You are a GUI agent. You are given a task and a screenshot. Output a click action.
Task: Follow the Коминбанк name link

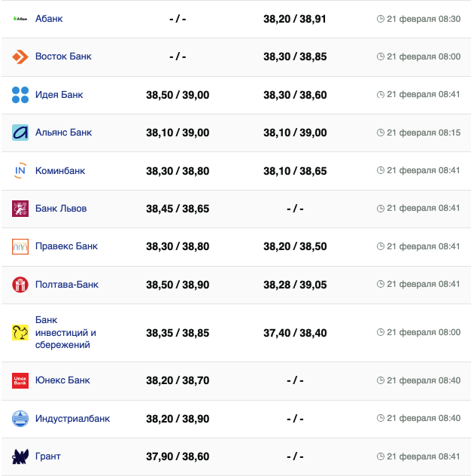(60, 171)
